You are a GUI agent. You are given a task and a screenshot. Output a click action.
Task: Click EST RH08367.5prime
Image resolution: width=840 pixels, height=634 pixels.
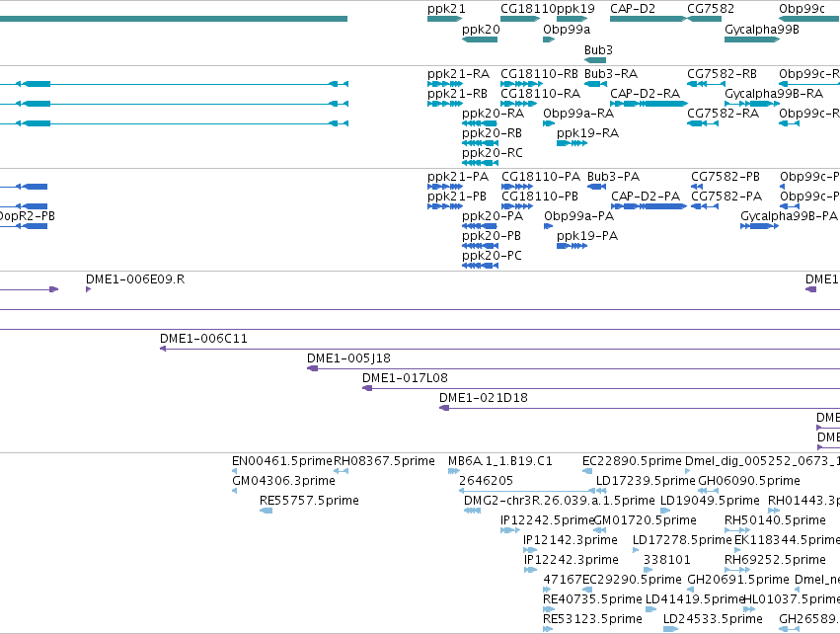coord(341,471)
